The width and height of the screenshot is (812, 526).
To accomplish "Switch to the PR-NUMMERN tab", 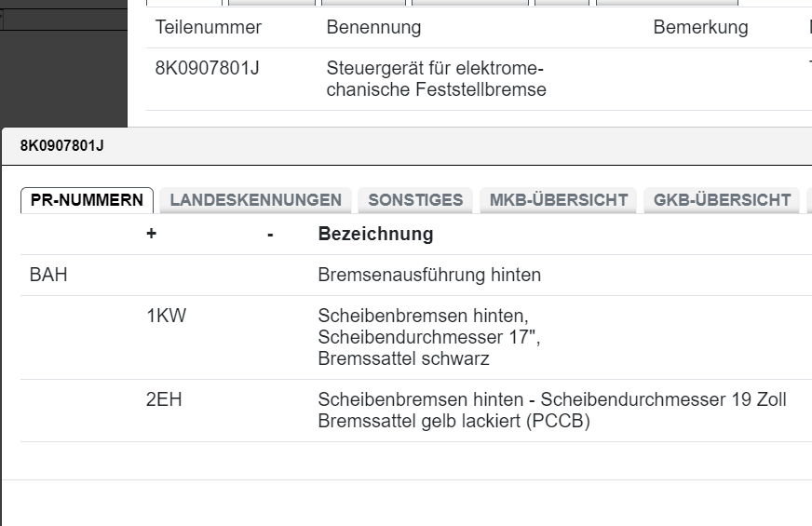I will (87, 200).
